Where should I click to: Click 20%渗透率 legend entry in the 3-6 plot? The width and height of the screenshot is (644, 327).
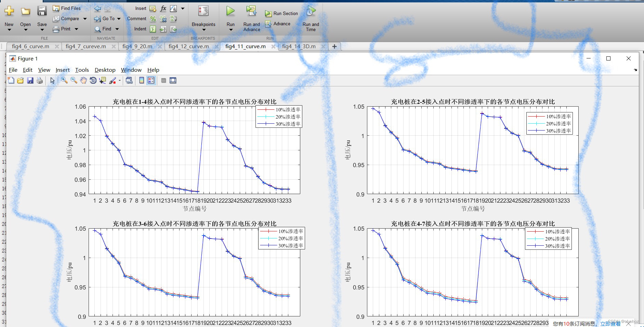tap(281, 238)
